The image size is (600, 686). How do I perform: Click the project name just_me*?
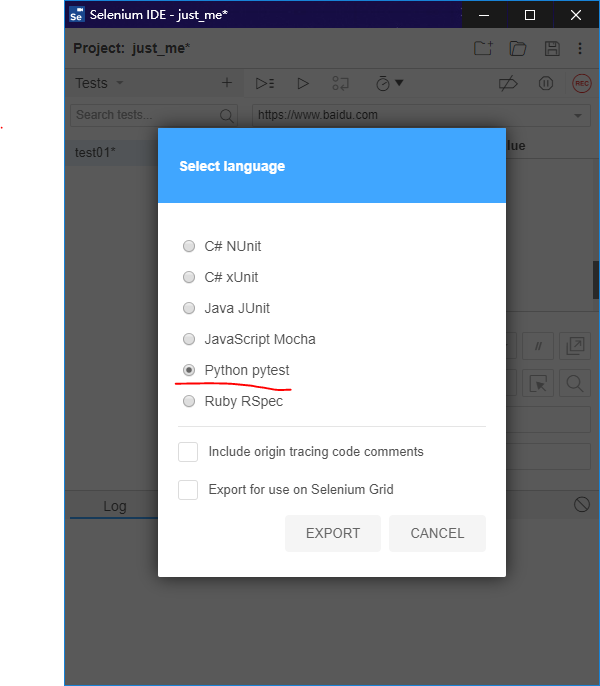(161, 48)
